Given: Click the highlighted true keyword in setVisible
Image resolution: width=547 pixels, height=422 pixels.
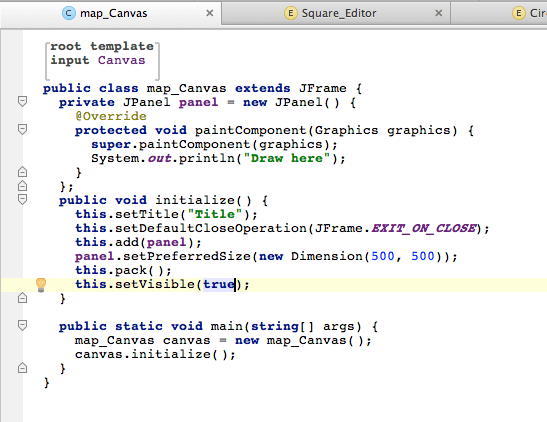Looking at the screenshot, I should point(219,284).
